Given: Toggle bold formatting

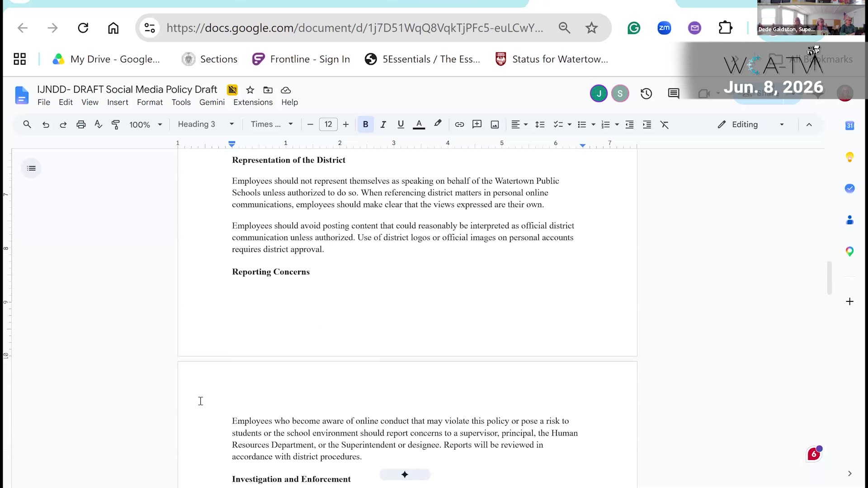Looking at the screenshot, I should tap(365, 124).
